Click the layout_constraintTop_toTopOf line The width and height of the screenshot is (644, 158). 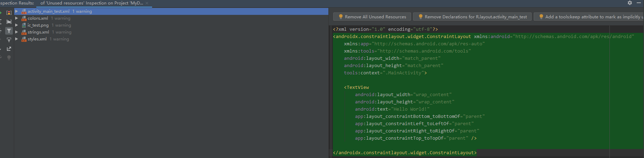416,138
